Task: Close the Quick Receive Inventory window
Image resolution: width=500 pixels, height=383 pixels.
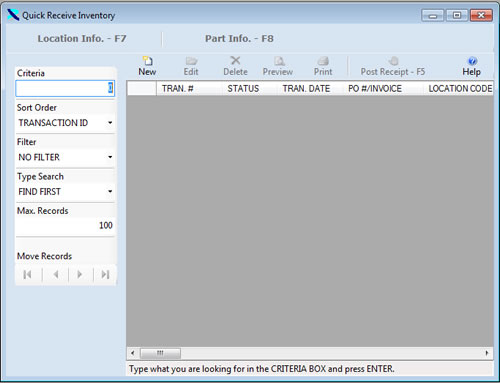Action: point(481,16)
